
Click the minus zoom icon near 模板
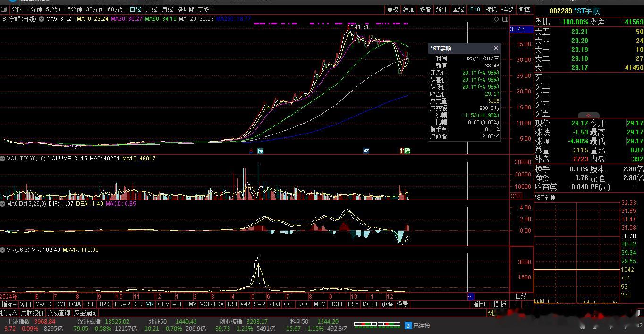pyautogui.click(x=527, y=304)
